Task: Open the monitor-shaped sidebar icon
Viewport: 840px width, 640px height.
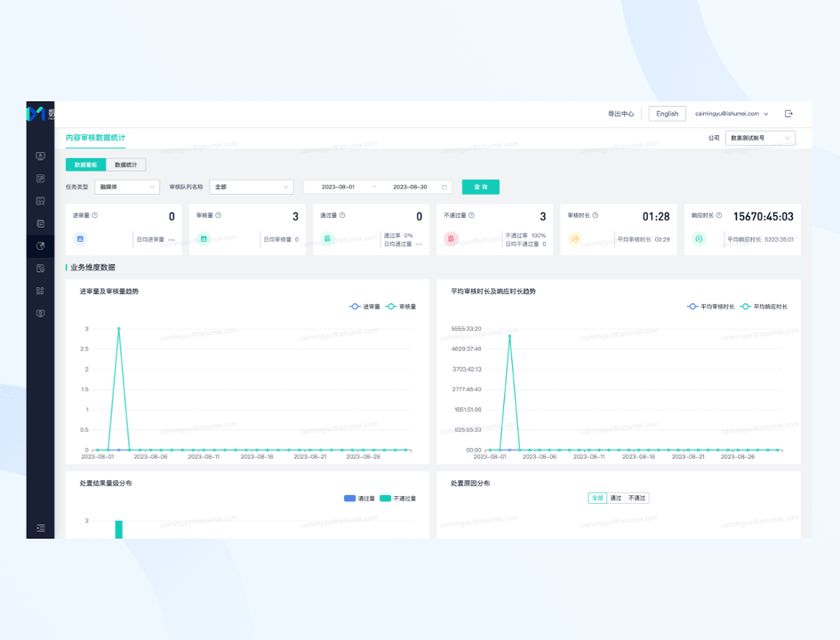Action: point(40,313)
